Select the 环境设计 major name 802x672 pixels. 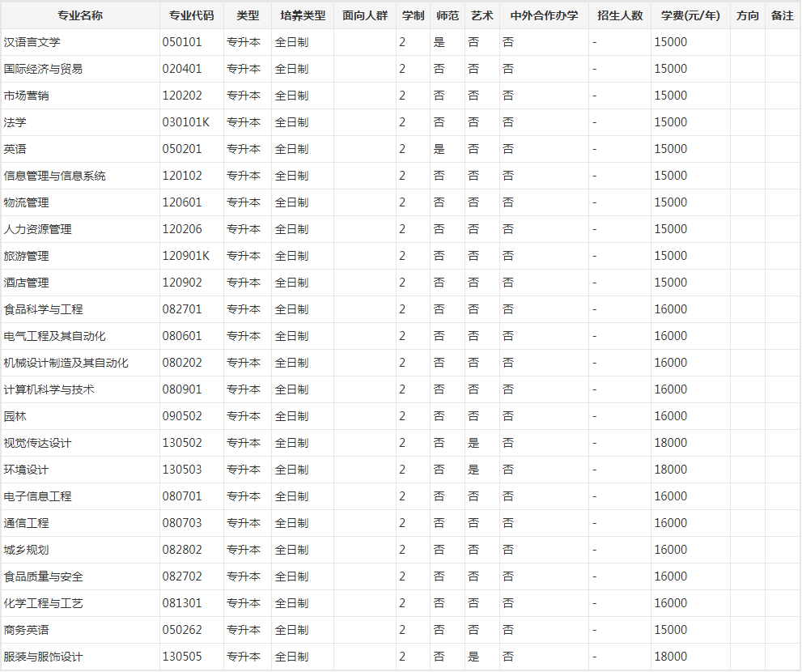[26, 470]
